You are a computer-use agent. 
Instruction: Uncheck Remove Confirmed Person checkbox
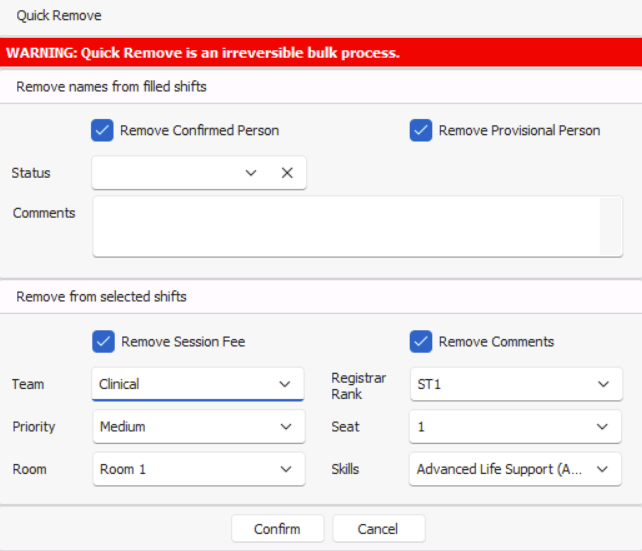102,130
